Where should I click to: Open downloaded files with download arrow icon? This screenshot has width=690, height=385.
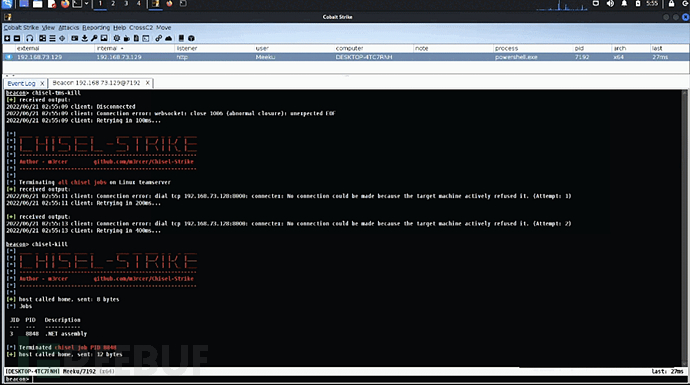coord(84,38)
